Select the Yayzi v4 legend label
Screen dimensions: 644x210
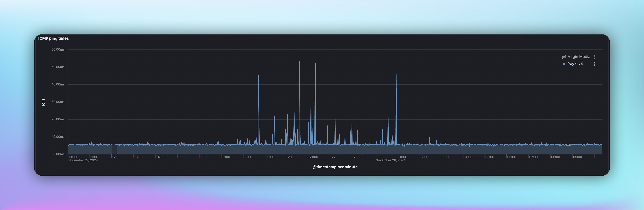tap(575, 64)
